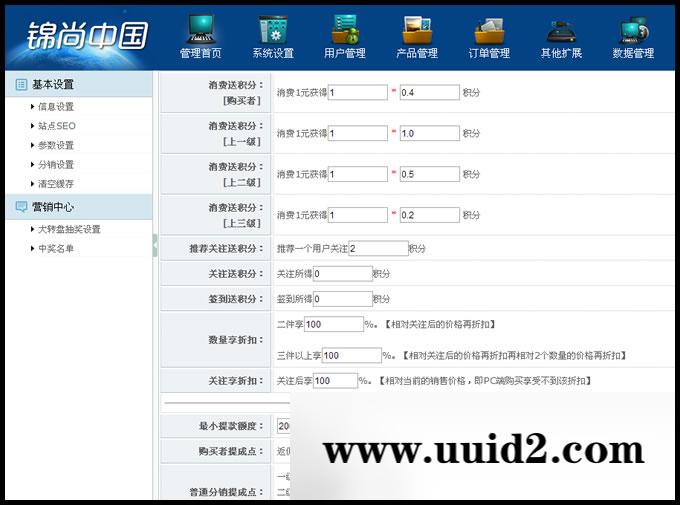The image size is (680, 505).
Task: Open 管理首页 monitor icon
Action: coord(201,30)
